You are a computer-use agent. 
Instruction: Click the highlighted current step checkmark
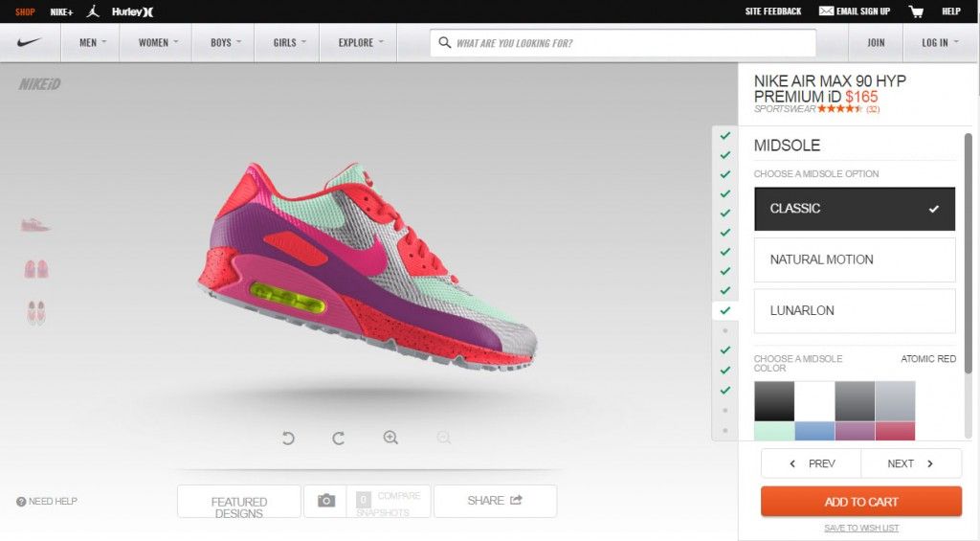coord(725,310)
